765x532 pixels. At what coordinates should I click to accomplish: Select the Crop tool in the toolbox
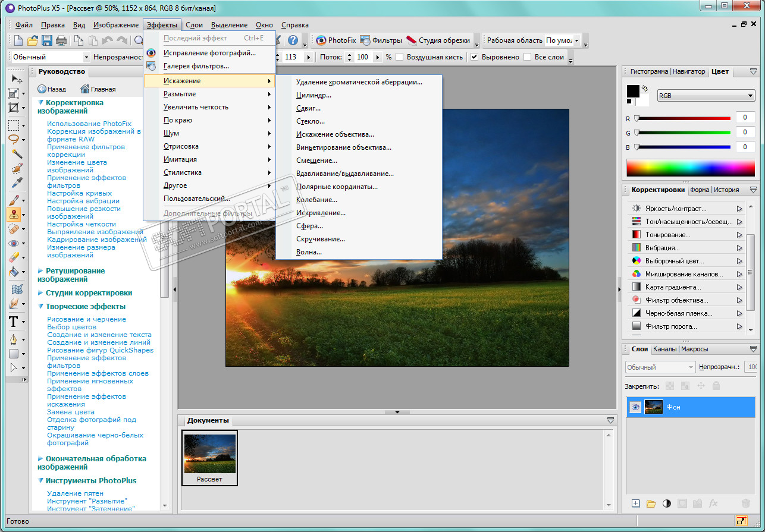pyautogui.click(x=14, y=108)
